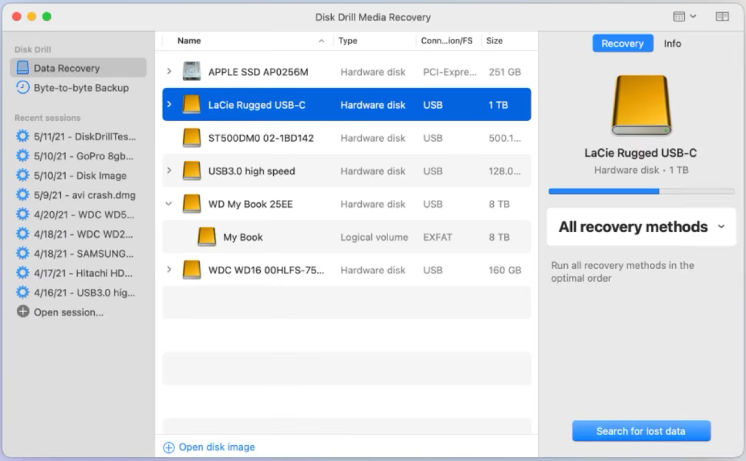Viewport: 746px width, 461px height.
Task: Click the LaCie disk usage progress bar
Action: [641, 191]
